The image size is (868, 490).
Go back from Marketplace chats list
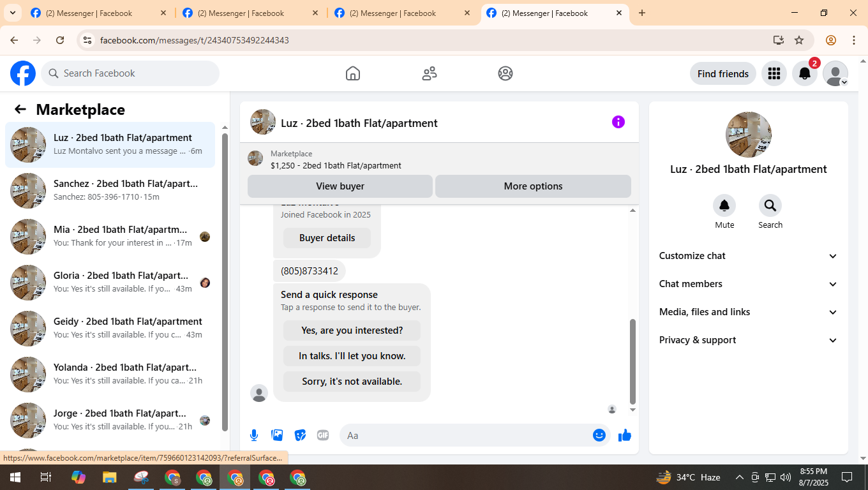(x=20, y=109)
